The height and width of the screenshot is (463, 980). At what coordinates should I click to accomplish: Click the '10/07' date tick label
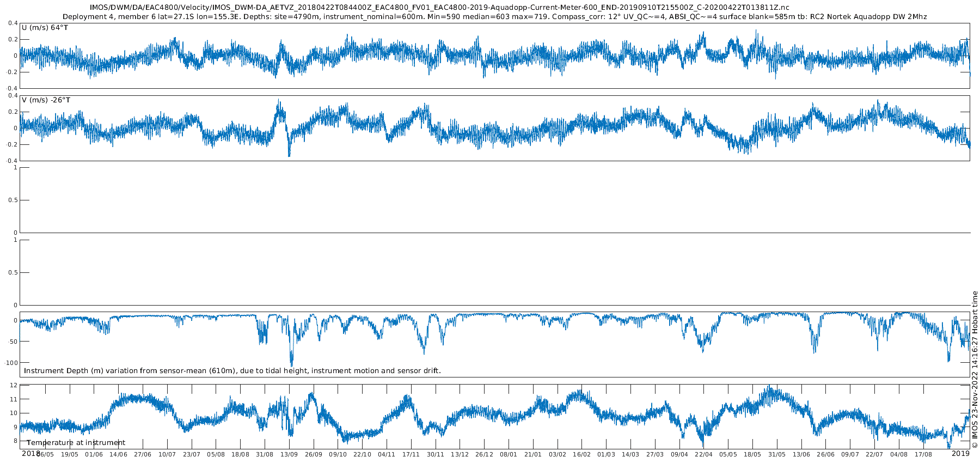167,454
